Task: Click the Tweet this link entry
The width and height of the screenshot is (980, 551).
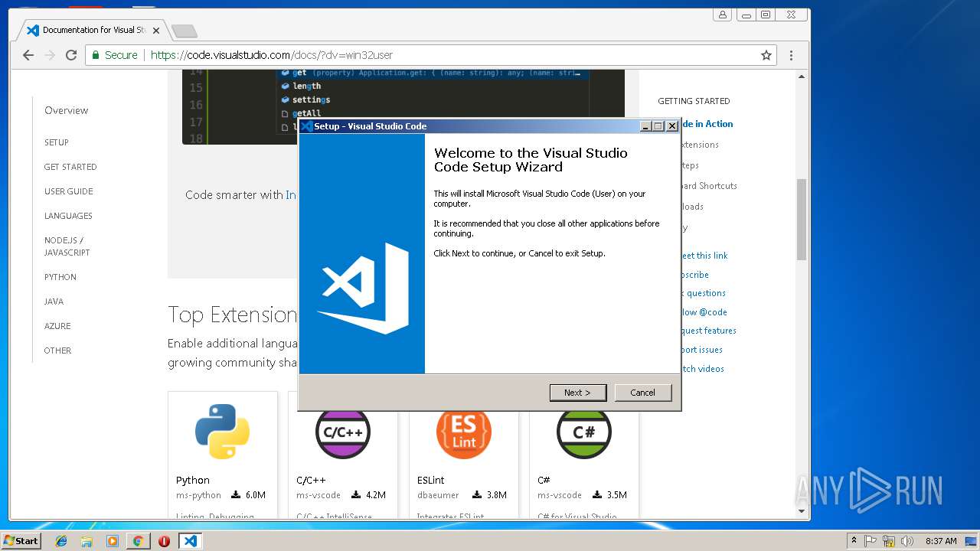Action: 704,256
